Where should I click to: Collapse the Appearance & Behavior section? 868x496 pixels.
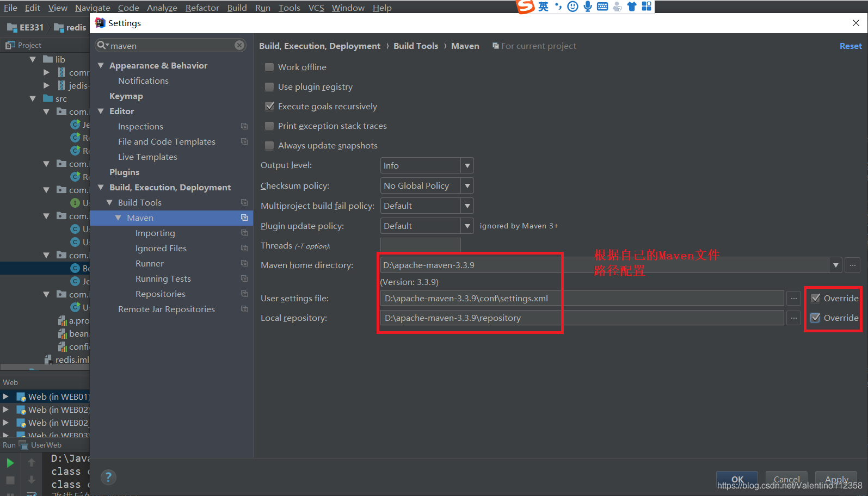click(x=101, y=65)
